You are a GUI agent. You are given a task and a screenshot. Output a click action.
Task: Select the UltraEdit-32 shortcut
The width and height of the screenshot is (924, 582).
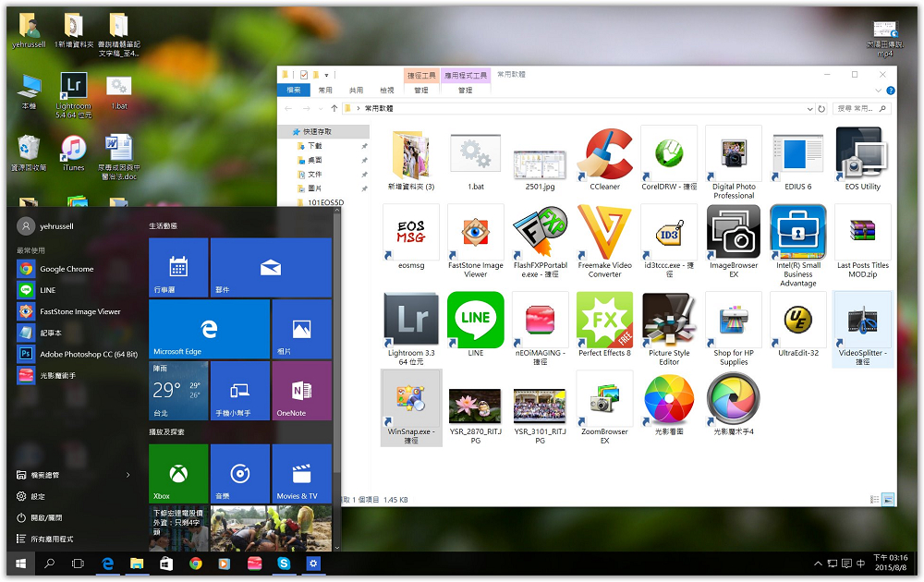[798, 324]
